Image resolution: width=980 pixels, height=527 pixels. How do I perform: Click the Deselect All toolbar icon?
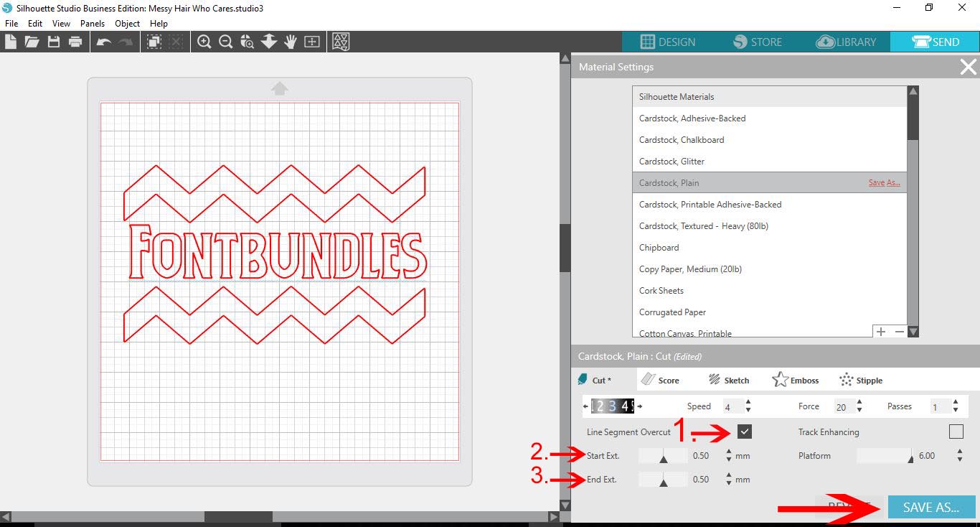tap(176, 42)
